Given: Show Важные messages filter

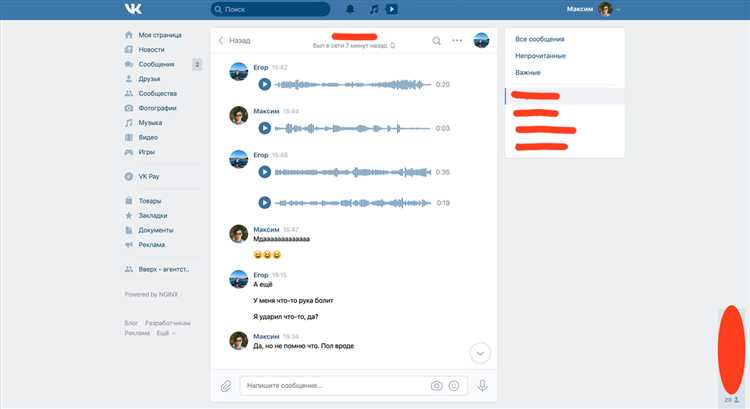Looking at the screenshot, I should point(528,73).
